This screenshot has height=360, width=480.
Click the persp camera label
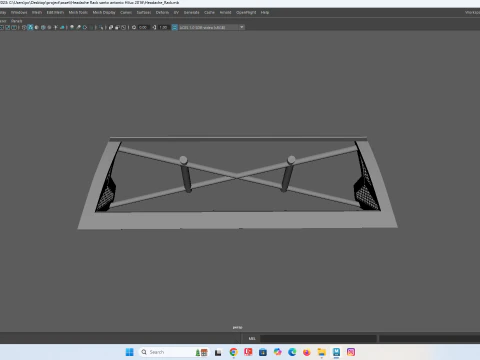point(237,327)
